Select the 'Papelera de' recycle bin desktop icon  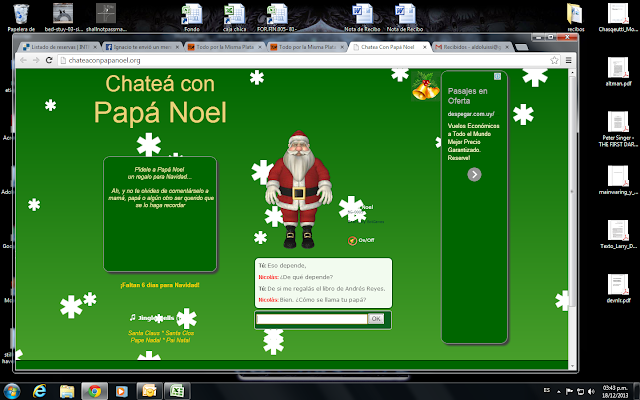21,18
